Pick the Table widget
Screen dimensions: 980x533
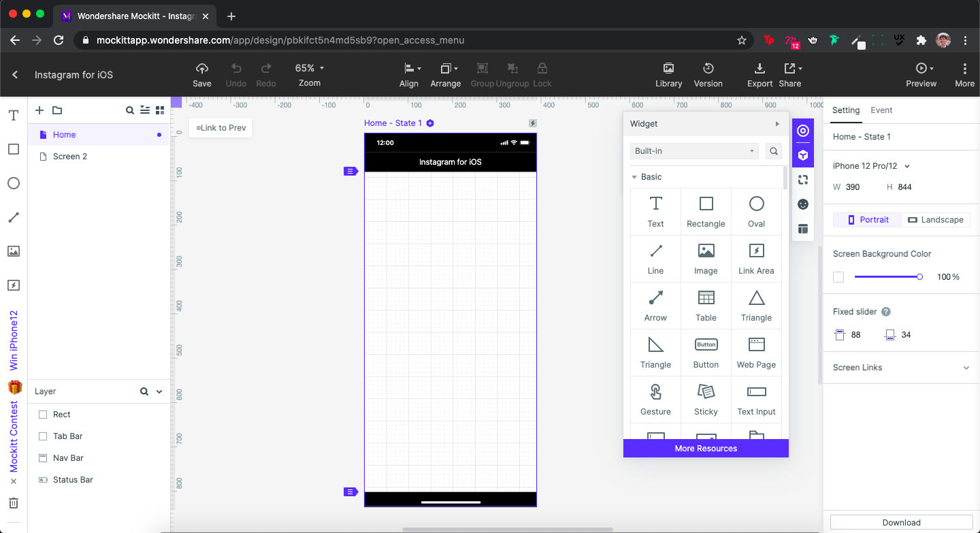coord(706,306)
